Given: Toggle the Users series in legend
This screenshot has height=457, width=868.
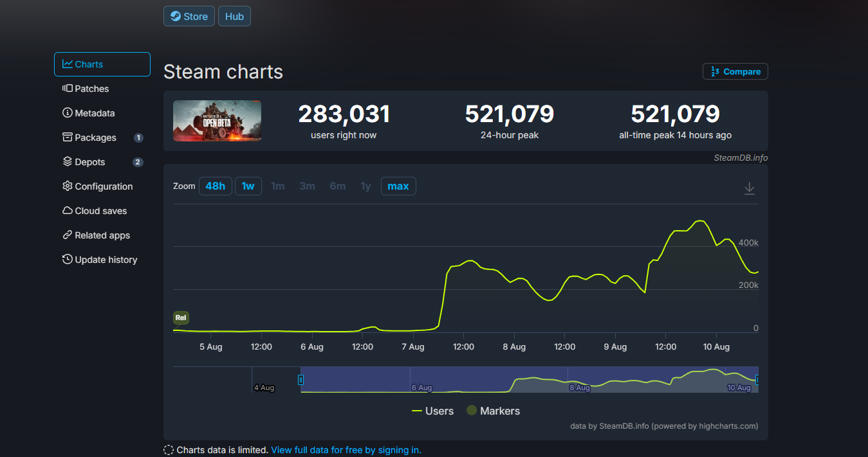Looking at the screenshot, I should pyautogui.click(x=432, y=411).
